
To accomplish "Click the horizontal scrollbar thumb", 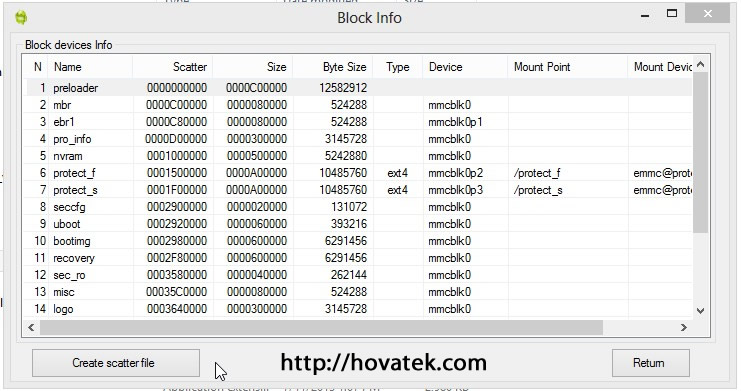I will click(321, 327).
